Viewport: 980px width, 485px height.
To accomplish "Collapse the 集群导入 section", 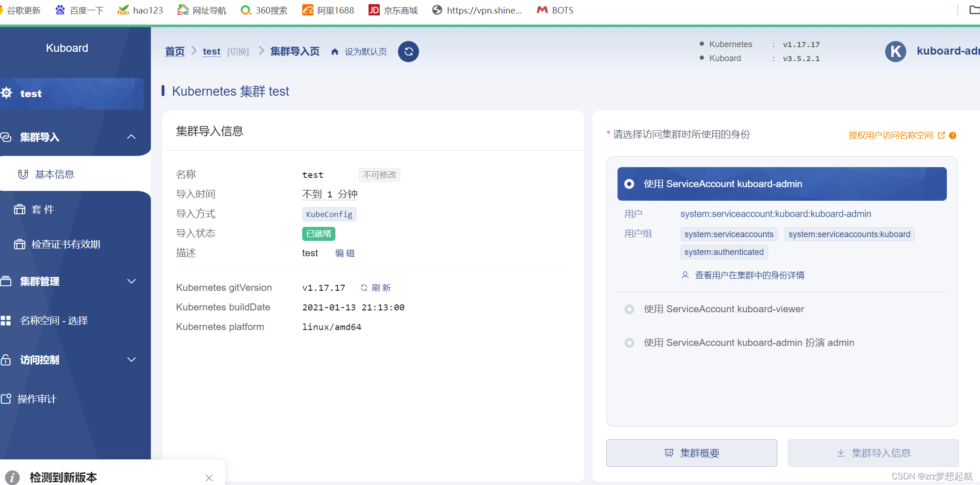I will click(x=131, y=137).
